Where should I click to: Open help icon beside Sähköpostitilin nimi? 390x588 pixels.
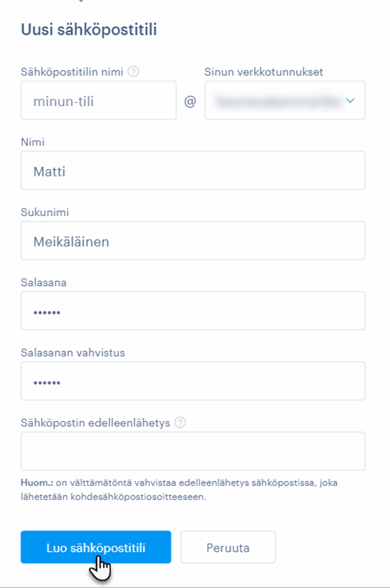point(134,71)
